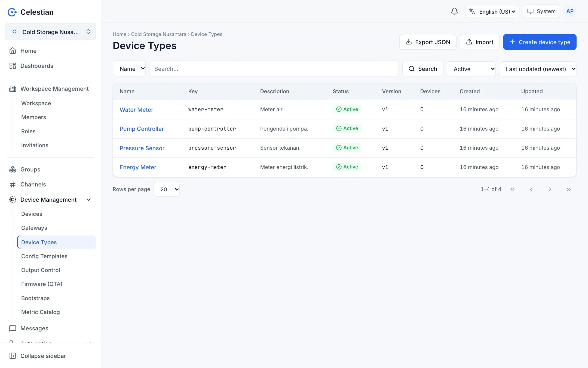Screen dimensions: 588x368
Task: Open the Name search field selector
Action: click(129, 69)
